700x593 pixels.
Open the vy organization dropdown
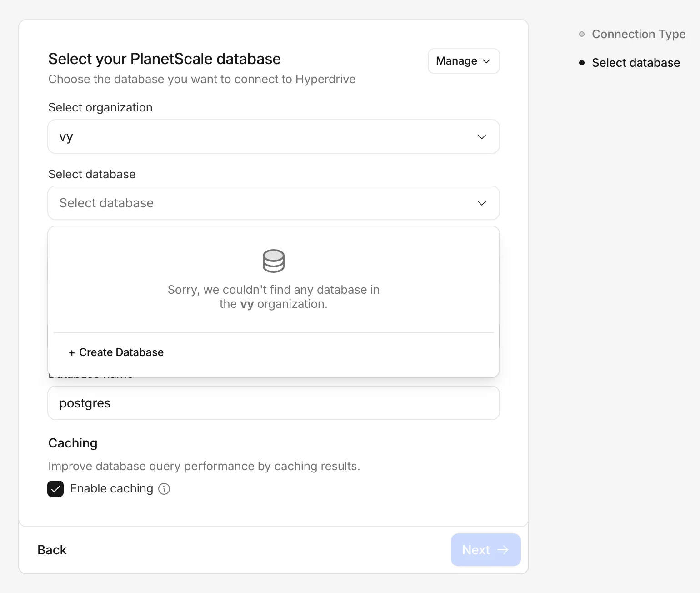click(273, 136)
